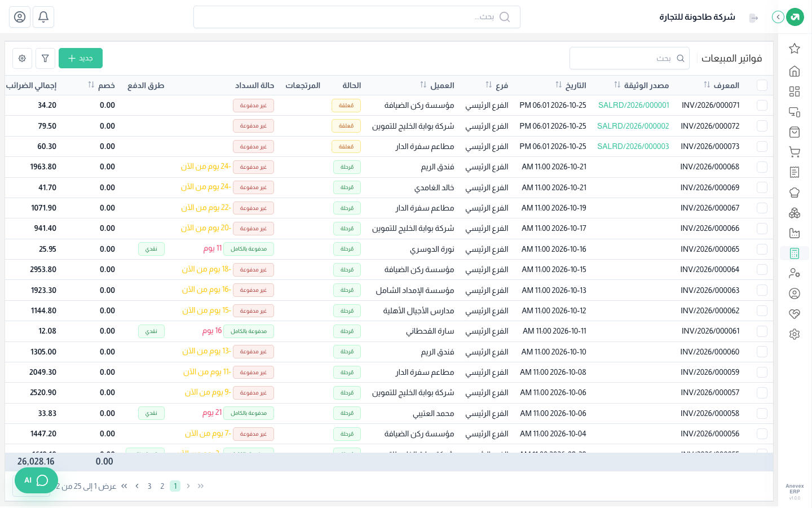Go to pagination page 1

pyautogui.click(x=175, y=486)
